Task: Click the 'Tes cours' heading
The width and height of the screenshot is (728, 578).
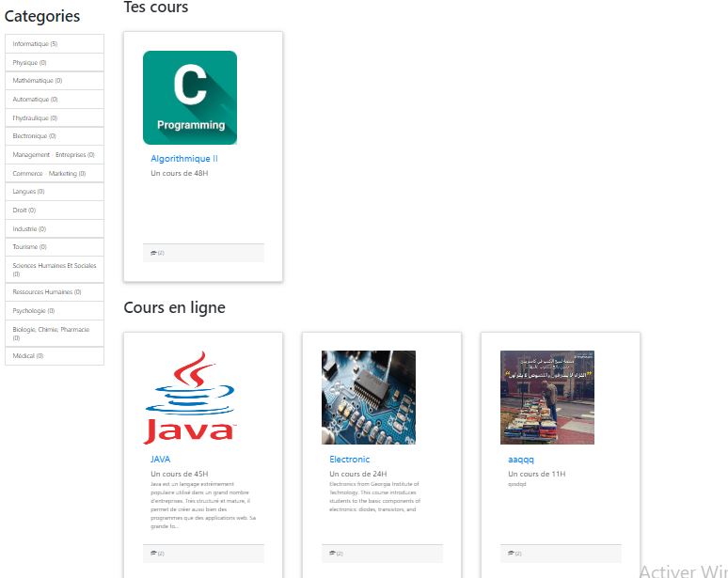Action: click(x=156, y=7)
